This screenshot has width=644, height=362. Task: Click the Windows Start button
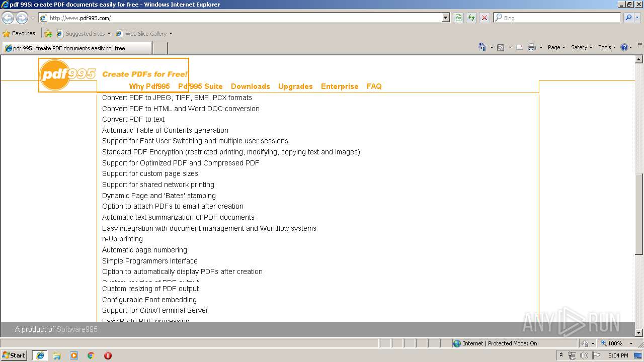point(14,355)
